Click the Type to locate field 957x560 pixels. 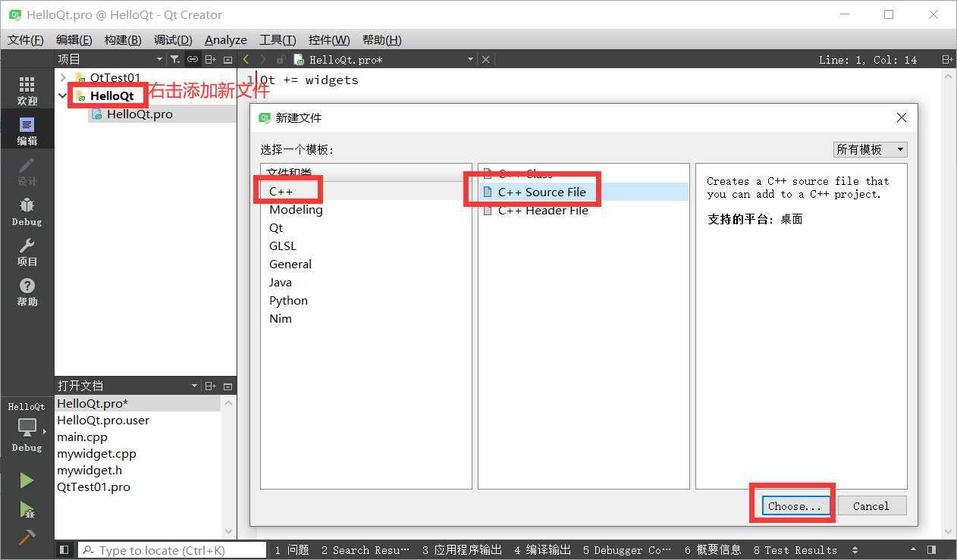coord(172,550)
